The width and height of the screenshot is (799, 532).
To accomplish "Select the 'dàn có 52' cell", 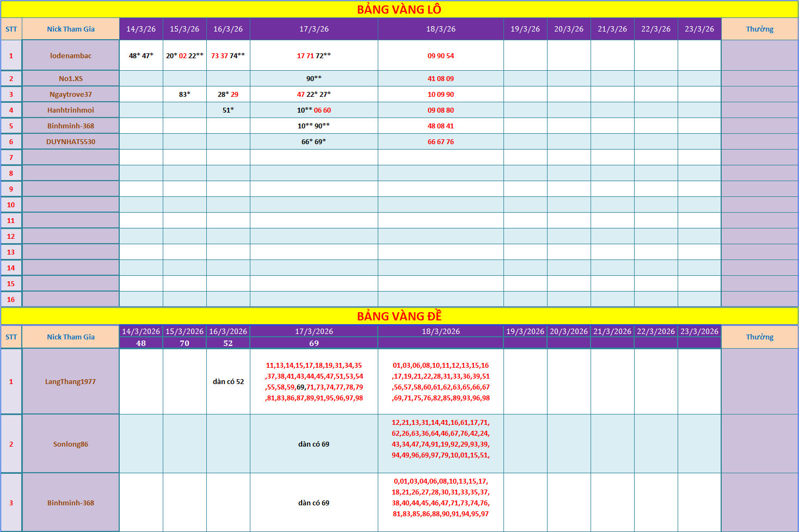I will pyautogui.click(x=228, y=381).
